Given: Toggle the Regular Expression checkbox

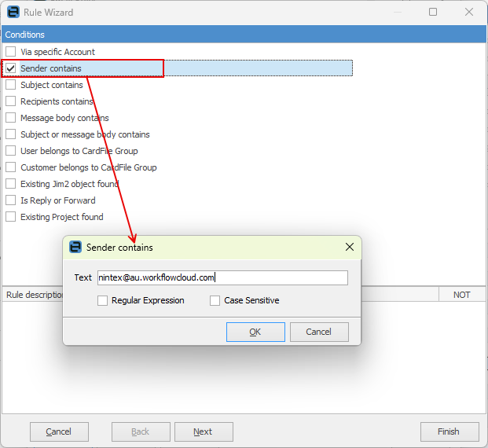Looking at the screenshot, I should (x=102, y=300).
